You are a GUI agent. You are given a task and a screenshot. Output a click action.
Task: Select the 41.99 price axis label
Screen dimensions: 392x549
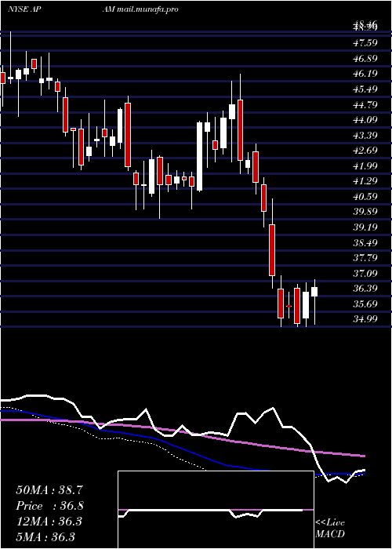[365, 165]
